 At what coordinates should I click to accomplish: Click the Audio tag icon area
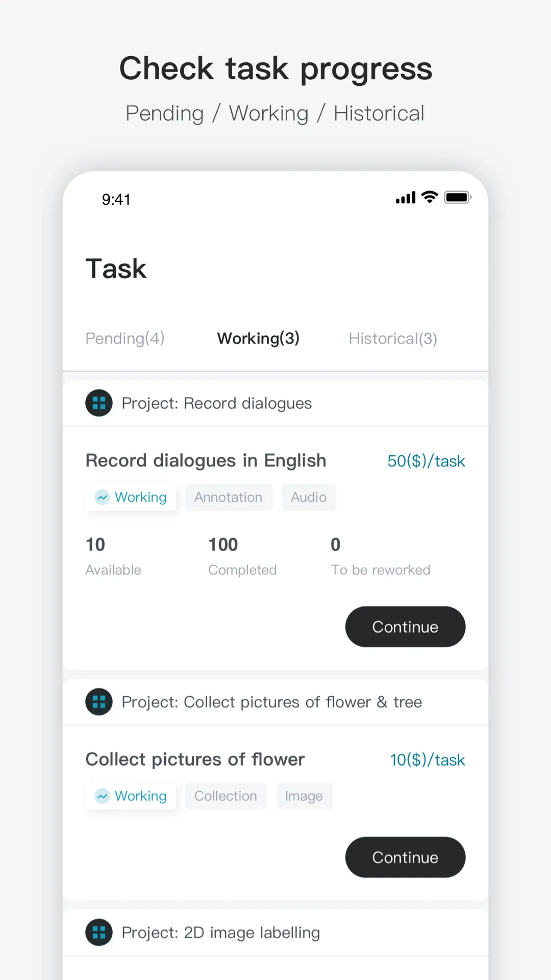point(308,497)
